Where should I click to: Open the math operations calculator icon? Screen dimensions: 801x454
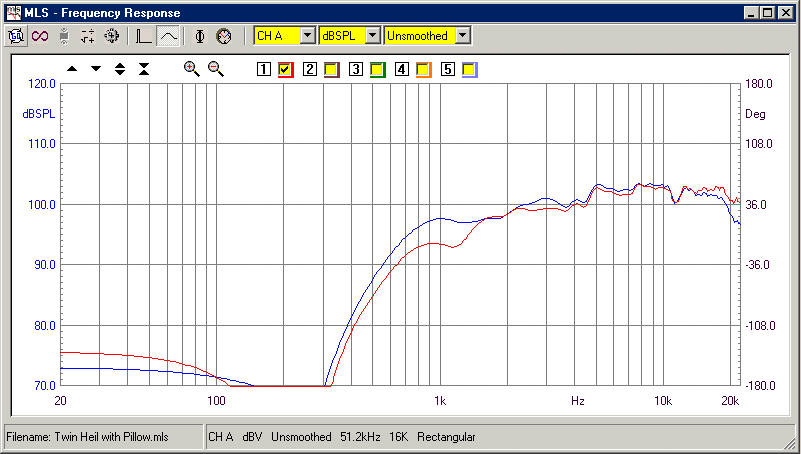pos(88,36)
